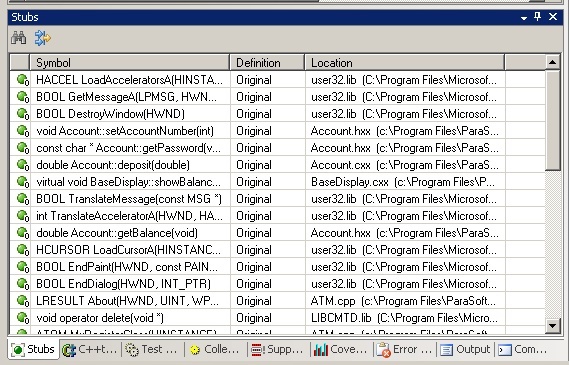The width and height of the screenshot is (569, 365).
Task: Toggle the auto-hide pin of Stubs panel
Action: click(538, 16)
